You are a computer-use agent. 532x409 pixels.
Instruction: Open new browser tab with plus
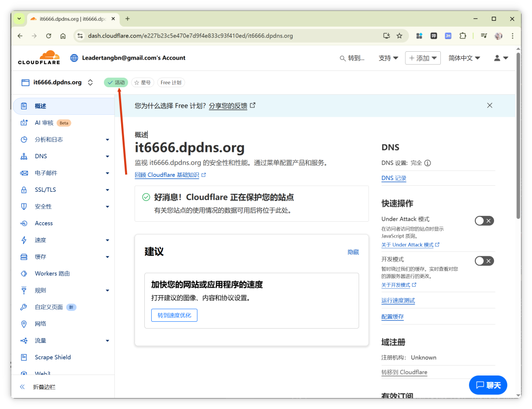point(128,19)
